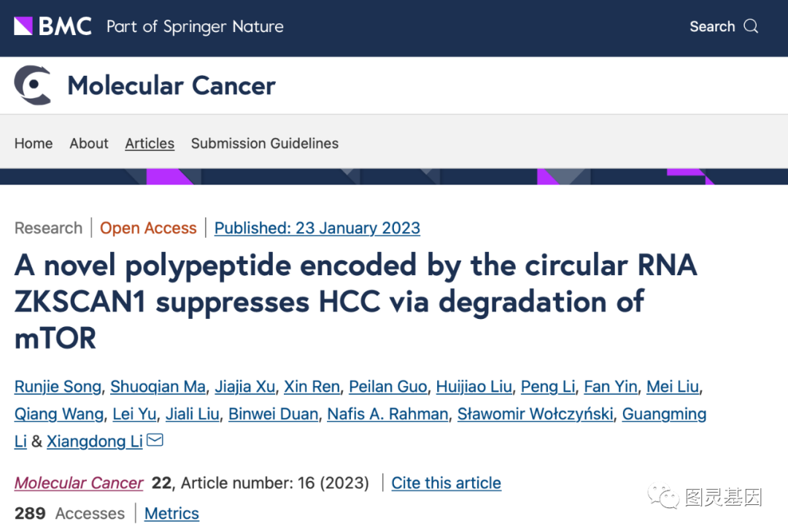Click the Molecular Cancer journal logo icon
Viewport: 788px width, 532px height.
pyautogui.click(x=32, y=85)
